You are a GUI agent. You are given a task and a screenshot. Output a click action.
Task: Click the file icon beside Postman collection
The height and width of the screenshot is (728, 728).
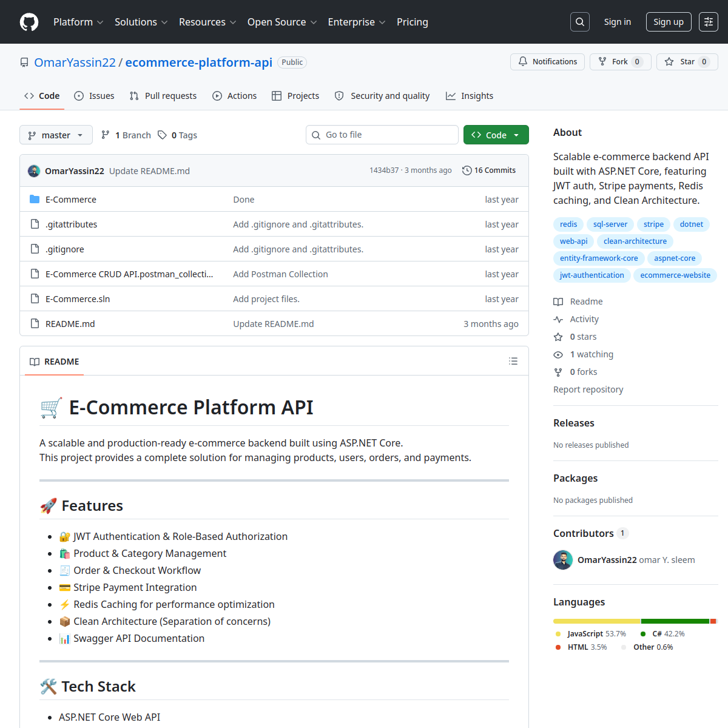click(35, 274)
